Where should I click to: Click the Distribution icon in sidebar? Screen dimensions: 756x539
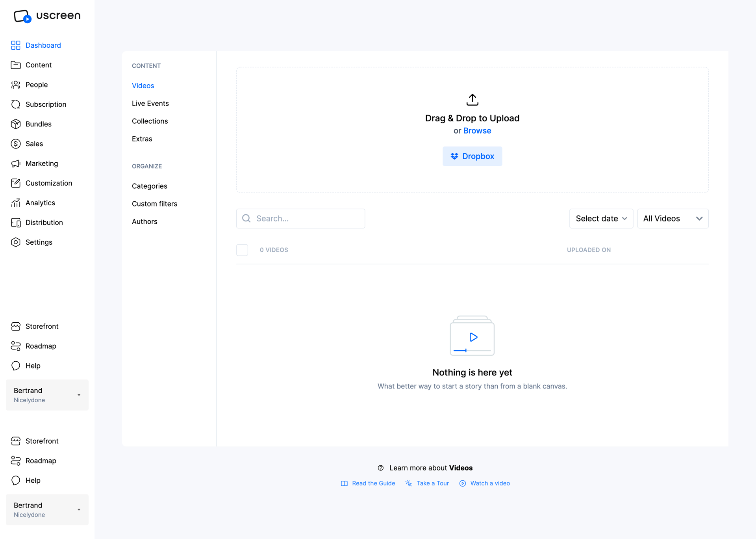16,222
